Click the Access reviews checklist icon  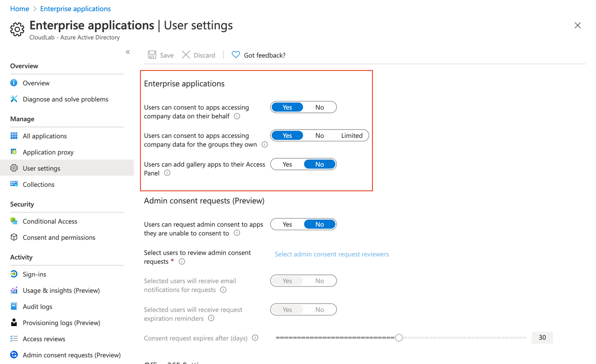(14, 339)
